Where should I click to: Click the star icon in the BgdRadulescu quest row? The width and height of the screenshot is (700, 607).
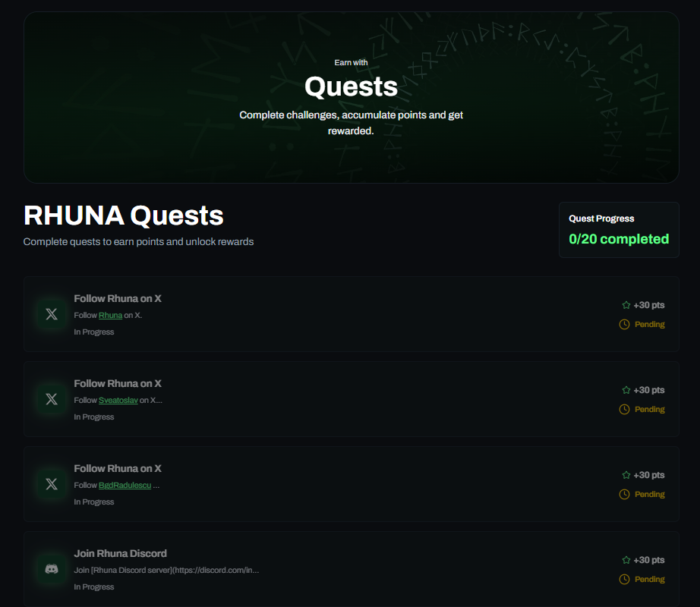click(x=626, y=475)
